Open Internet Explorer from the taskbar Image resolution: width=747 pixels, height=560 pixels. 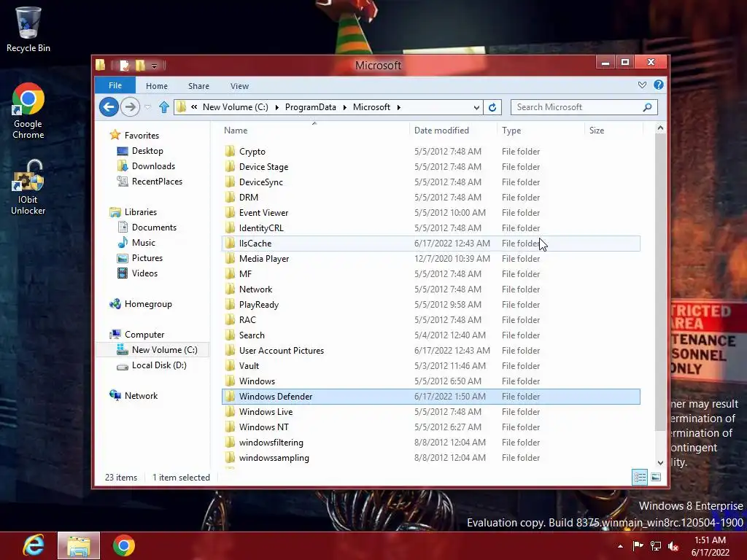point(34,545)
